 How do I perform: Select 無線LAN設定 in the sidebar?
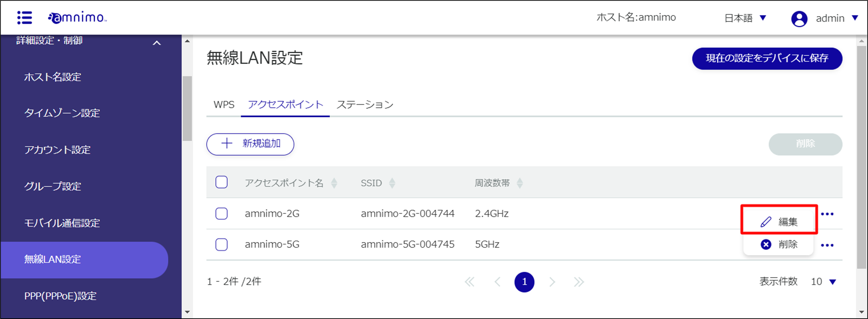pyautogui.click(x=84, y=260)
